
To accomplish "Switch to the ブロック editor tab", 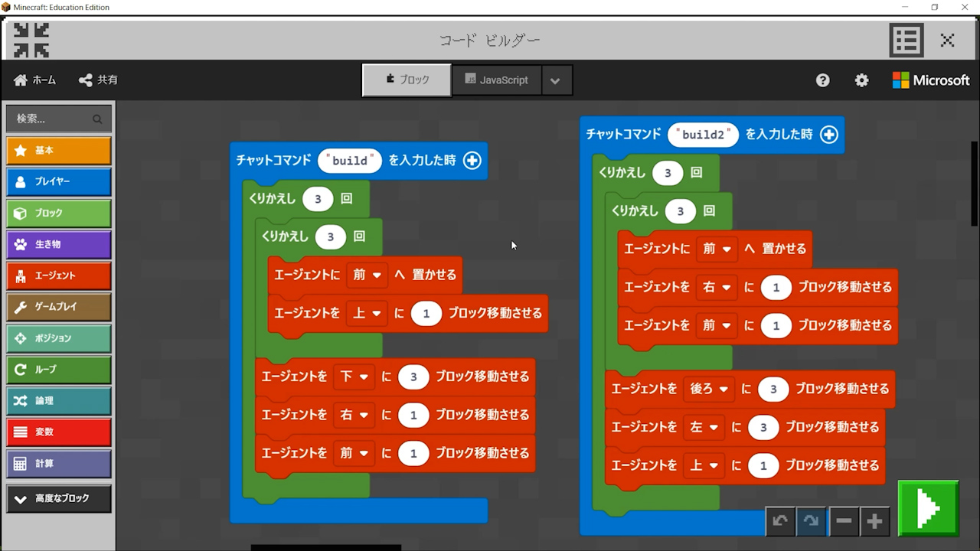I will click(x=407, y=80).
